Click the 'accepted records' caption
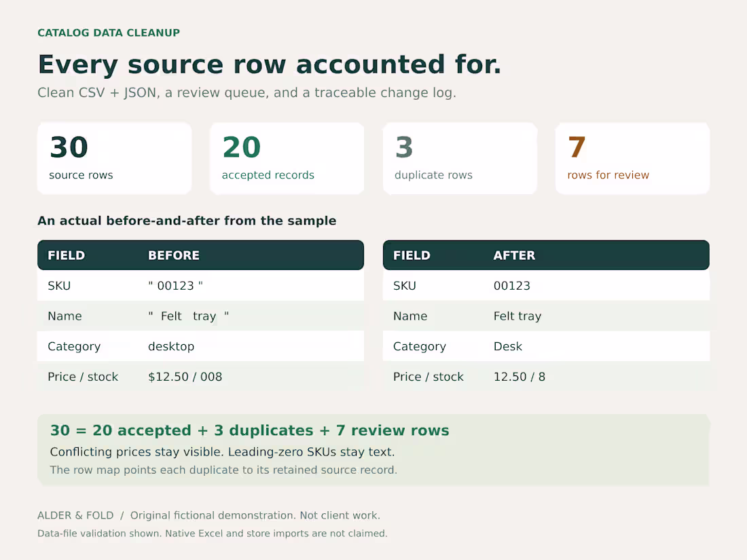Viewport: 747px width, 560px height. click(268, 174)
